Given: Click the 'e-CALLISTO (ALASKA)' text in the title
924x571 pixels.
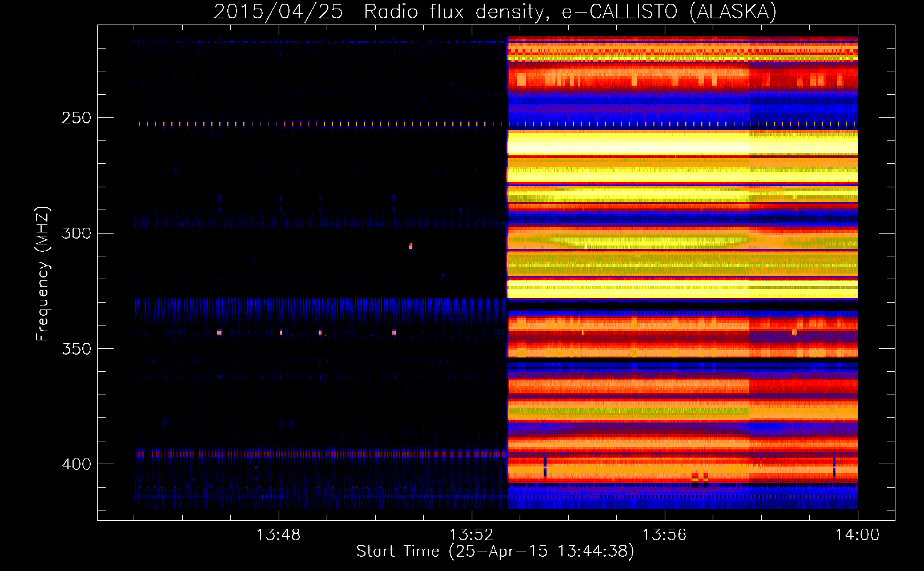Looking at the screenshot, I should coord(669,12).
